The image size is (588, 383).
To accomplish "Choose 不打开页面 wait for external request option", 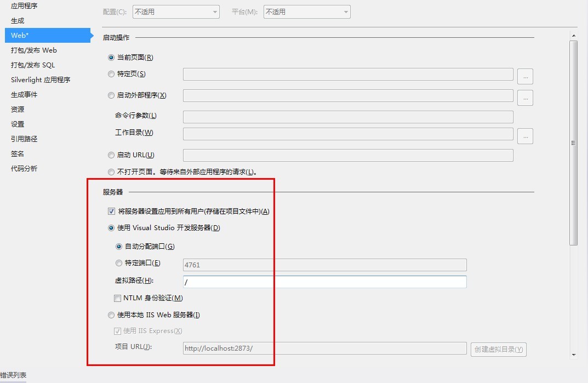I will [x=111, y=172].
